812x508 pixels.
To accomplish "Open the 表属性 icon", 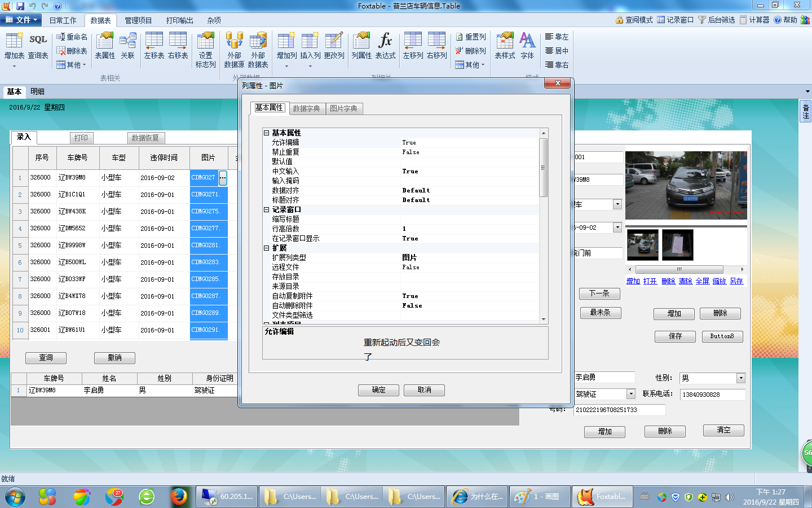I will click(105, 46).
